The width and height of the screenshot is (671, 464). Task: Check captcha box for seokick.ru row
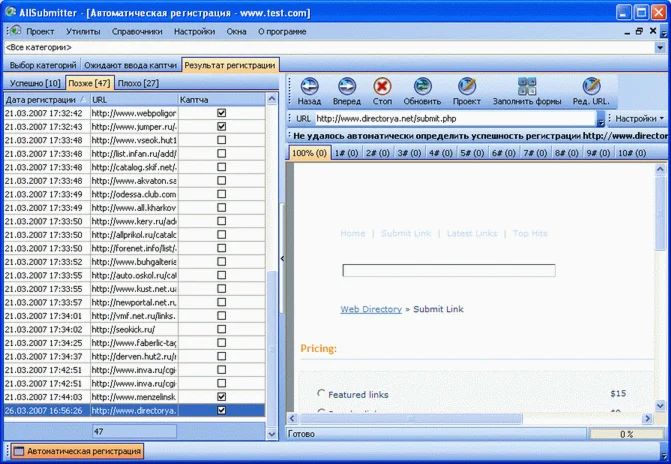coord(221,329)
